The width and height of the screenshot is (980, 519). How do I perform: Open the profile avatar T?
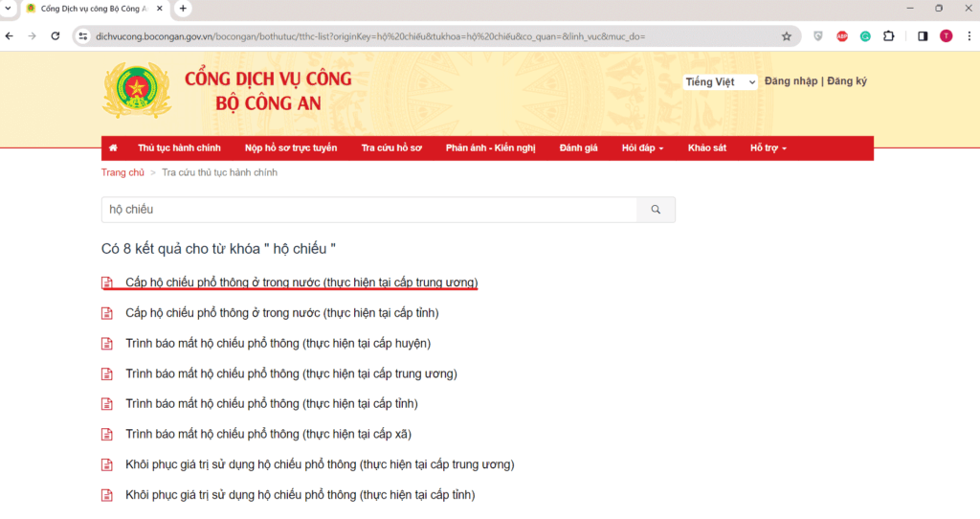(946, 36)
